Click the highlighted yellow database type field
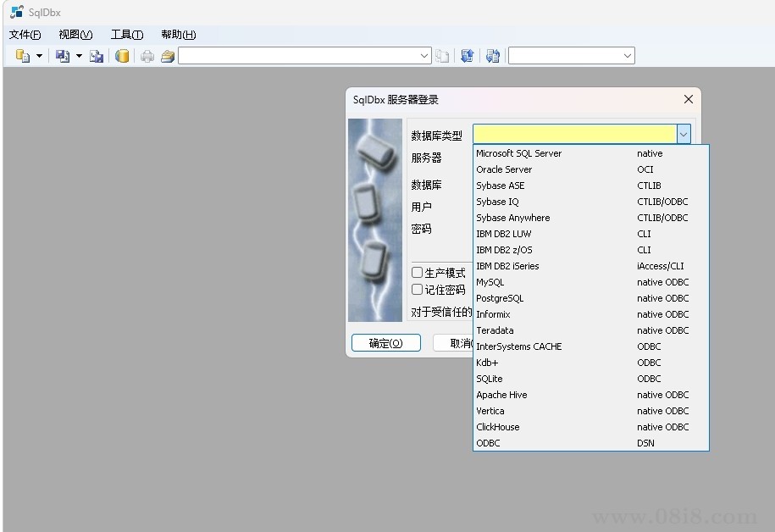The height and width of the screenshot is (532, 775). click(576, 133)
